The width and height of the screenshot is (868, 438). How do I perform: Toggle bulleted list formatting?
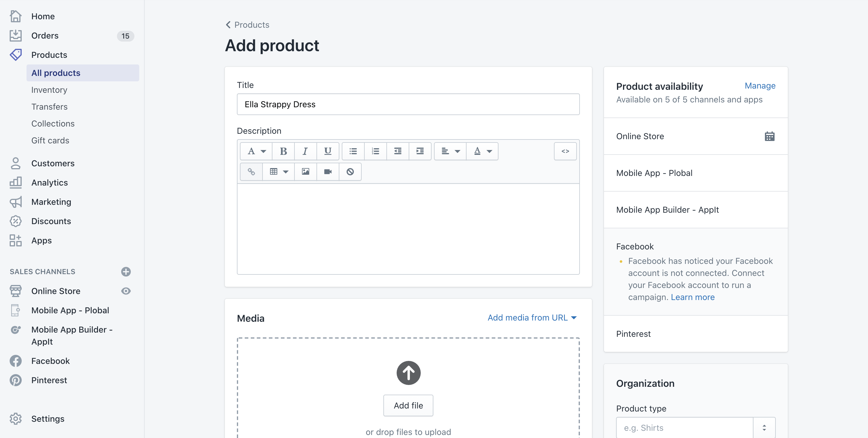coord(353,151)
